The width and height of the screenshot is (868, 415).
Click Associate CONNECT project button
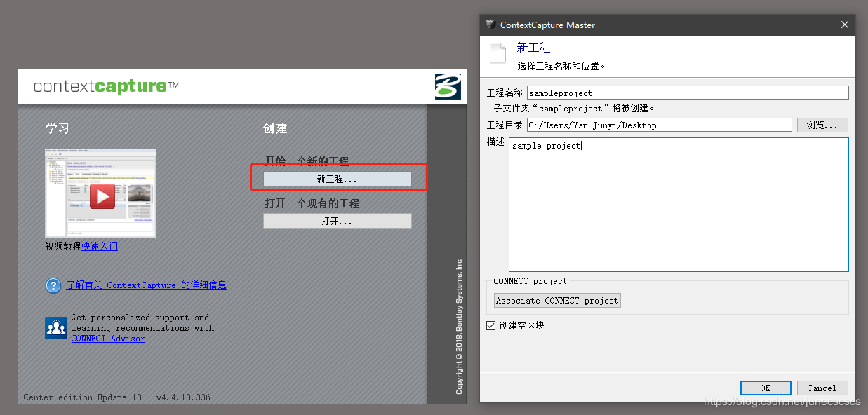(x=556, y=300)
